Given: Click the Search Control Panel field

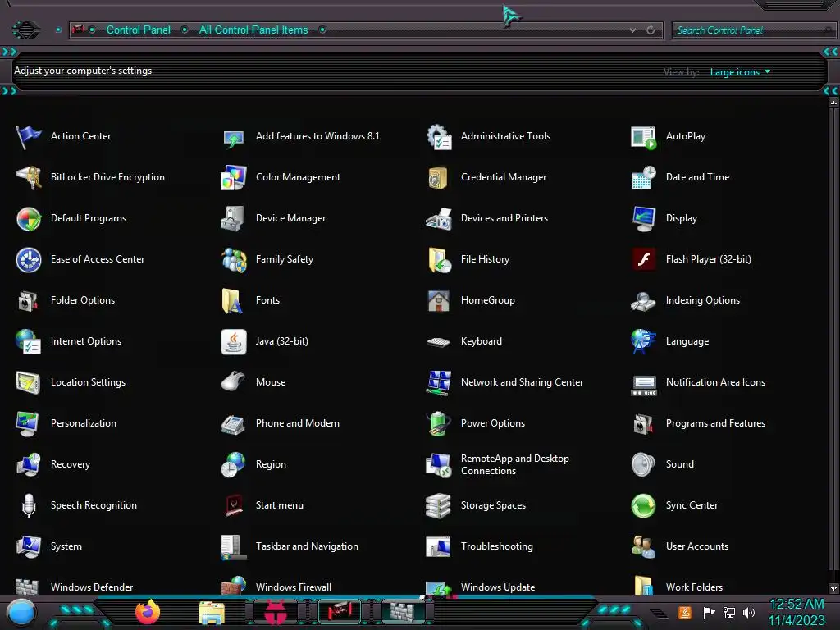Looking at the screenshot, I should [753, 30].
